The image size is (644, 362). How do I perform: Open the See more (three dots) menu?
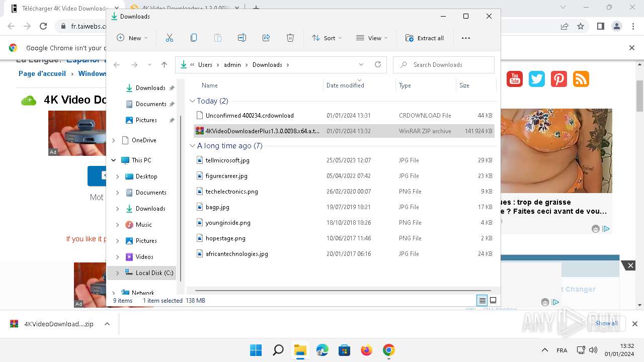(465, 38)
